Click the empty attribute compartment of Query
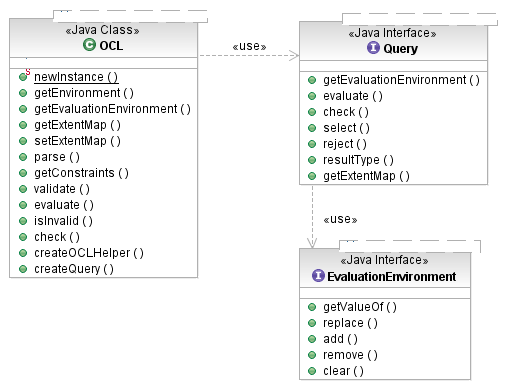The image size is (506, 391). [393, 66]
